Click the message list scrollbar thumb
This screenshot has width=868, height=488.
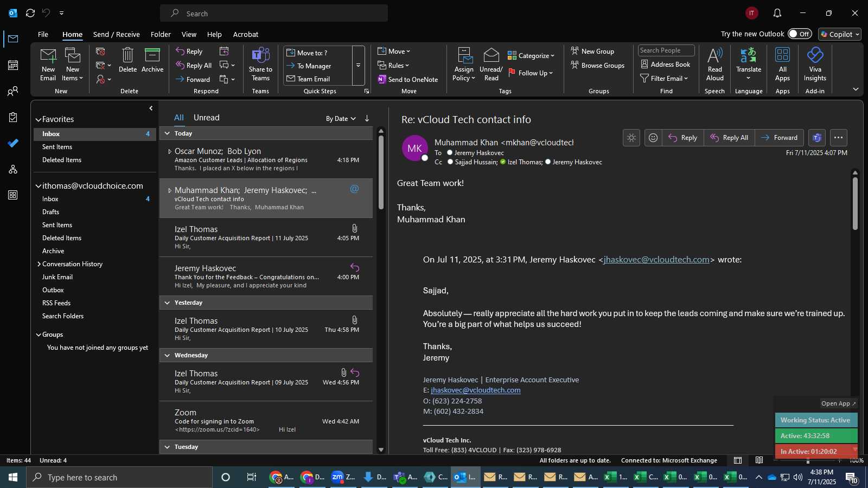(381, 172)
